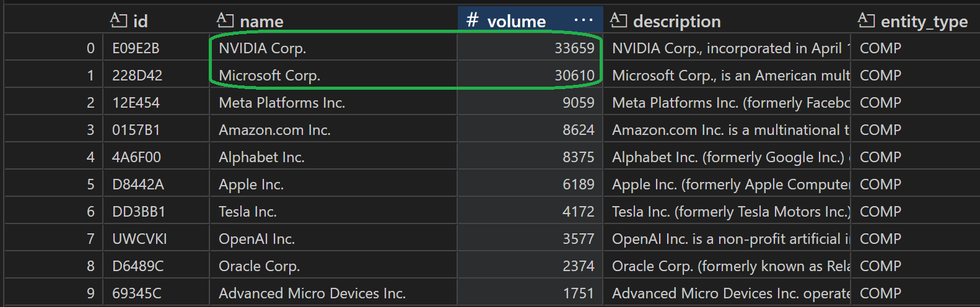
Task: Select the Alphabet Inc. name cell
Action: [x=333, y=157]
